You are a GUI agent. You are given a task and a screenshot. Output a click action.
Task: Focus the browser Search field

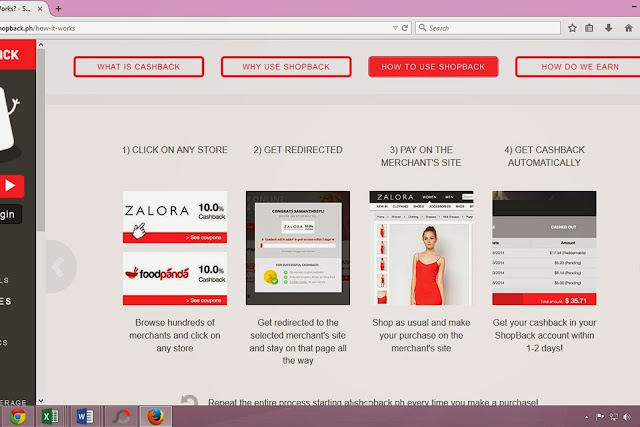point(488,28)
